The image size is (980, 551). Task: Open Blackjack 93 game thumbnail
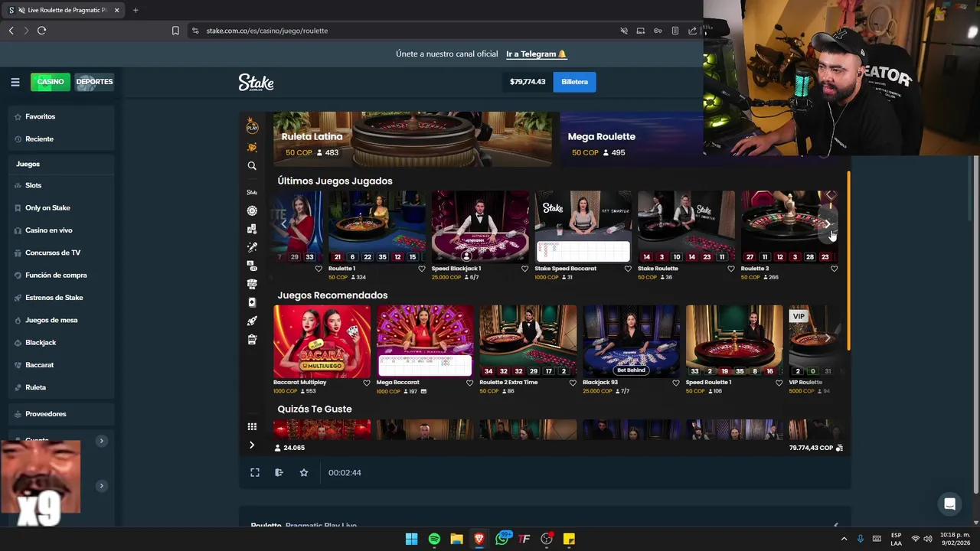click(x=631, y=341)
